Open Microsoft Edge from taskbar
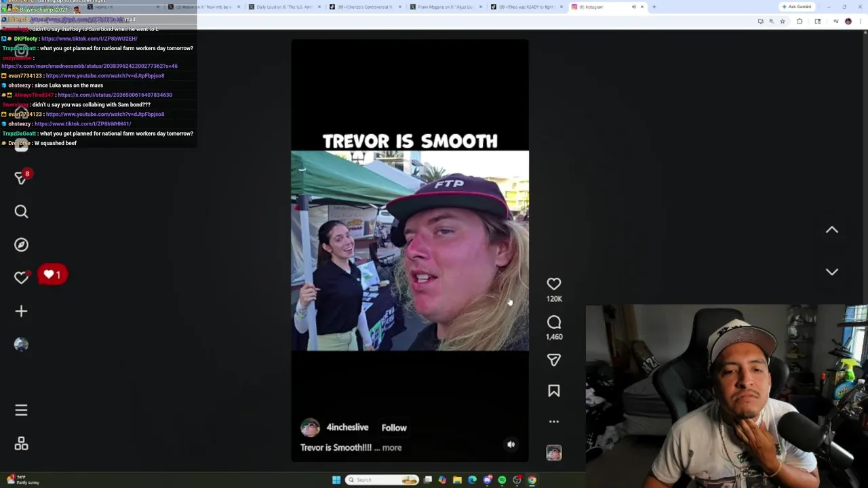The image size is (868, 488). coord(472,480)
